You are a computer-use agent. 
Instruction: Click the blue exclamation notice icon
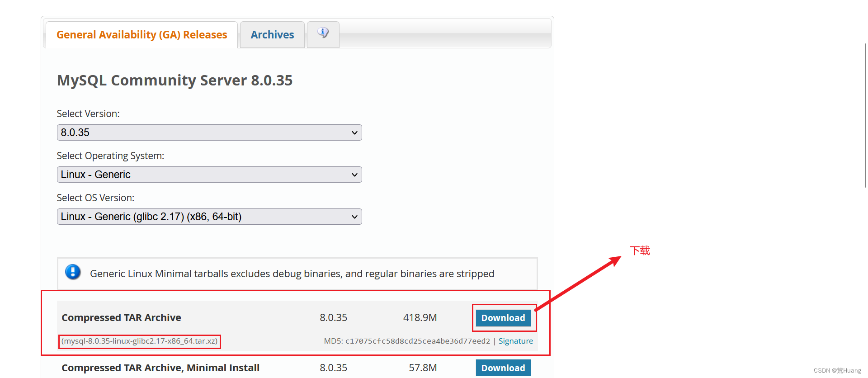click(x=73, y=272)
